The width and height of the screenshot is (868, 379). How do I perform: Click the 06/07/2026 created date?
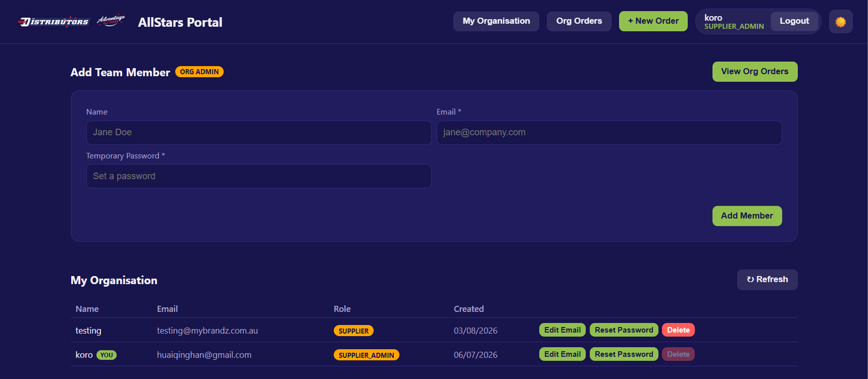pos(476,355)
